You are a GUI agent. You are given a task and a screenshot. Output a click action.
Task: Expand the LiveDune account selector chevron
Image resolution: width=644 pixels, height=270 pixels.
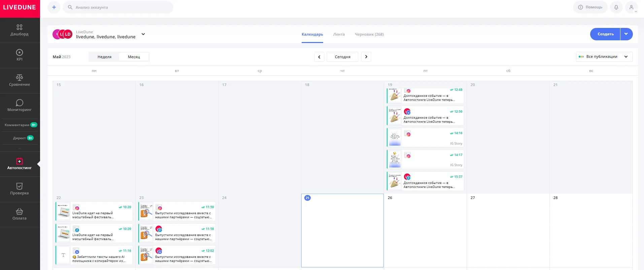coord(143,34)
